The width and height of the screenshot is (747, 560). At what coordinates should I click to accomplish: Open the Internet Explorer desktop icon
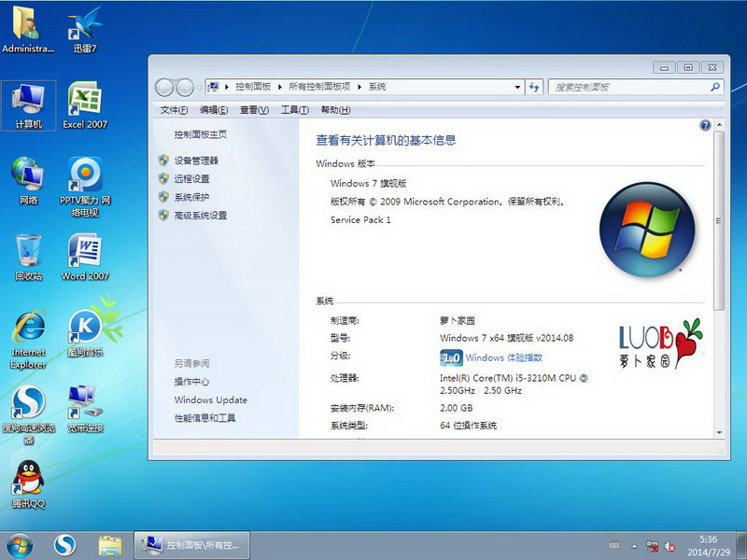29,339
